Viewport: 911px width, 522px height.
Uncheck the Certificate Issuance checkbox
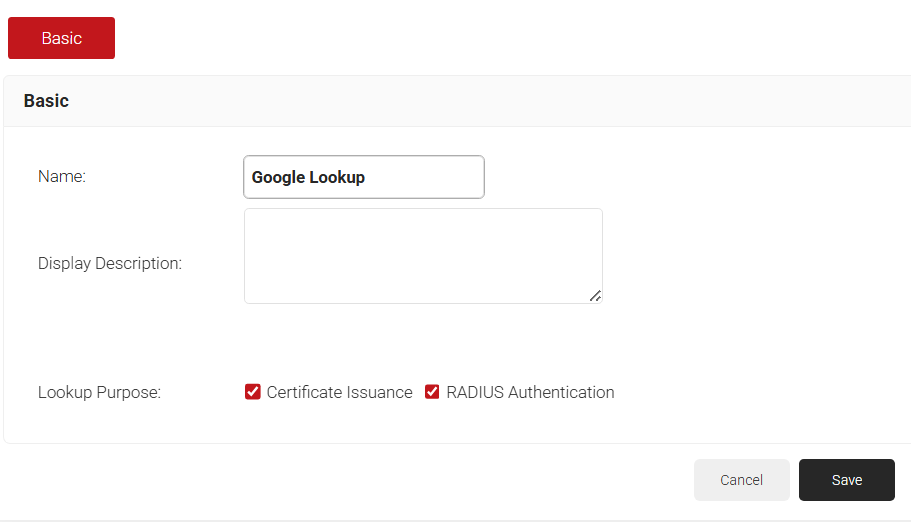(253, 392)
